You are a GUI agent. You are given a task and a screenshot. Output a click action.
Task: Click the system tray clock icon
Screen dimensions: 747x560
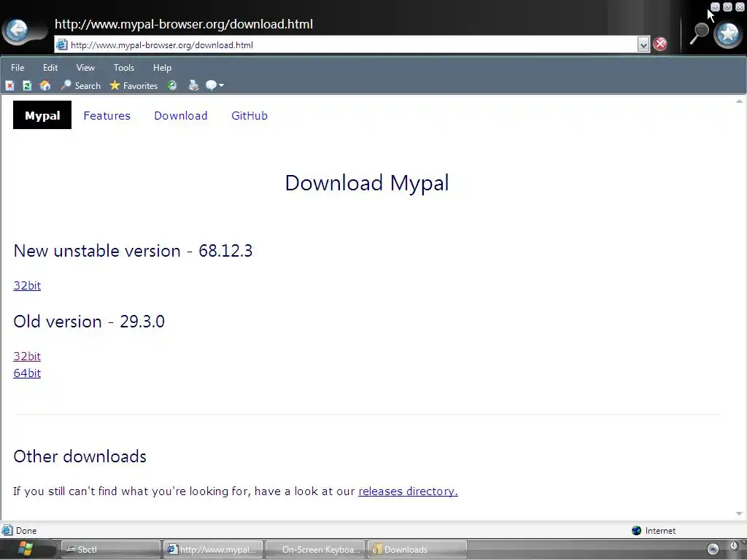click(x=734, y=545)
